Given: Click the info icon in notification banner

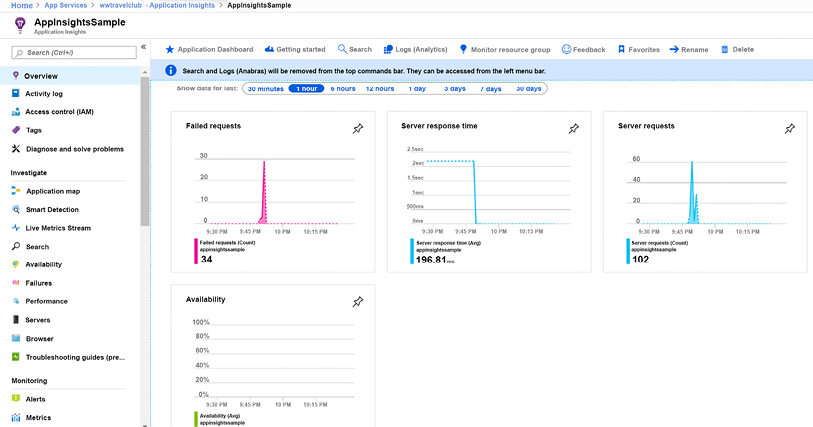Looking at the screenshot, I should (x=171, y=70).
